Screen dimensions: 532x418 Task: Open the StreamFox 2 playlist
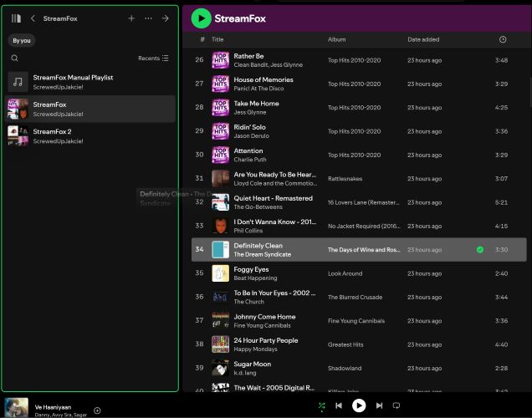point(90,136)
